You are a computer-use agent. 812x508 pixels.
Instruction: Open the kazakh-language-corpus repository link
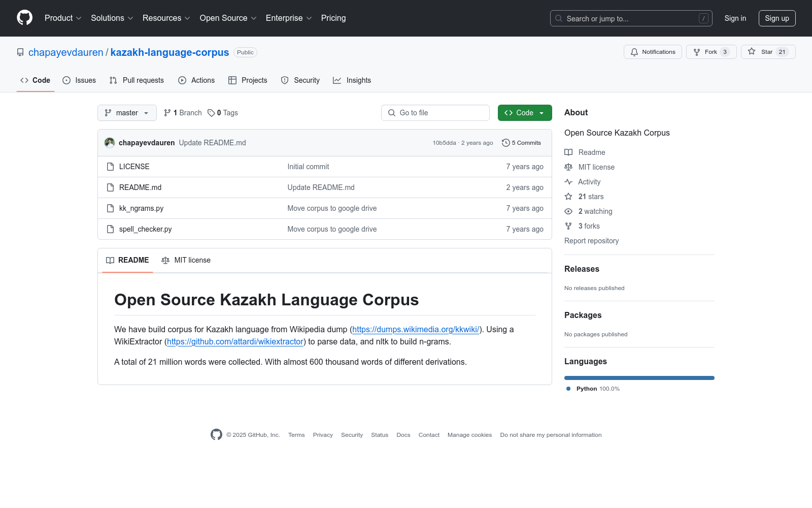(x=170, y=52)
